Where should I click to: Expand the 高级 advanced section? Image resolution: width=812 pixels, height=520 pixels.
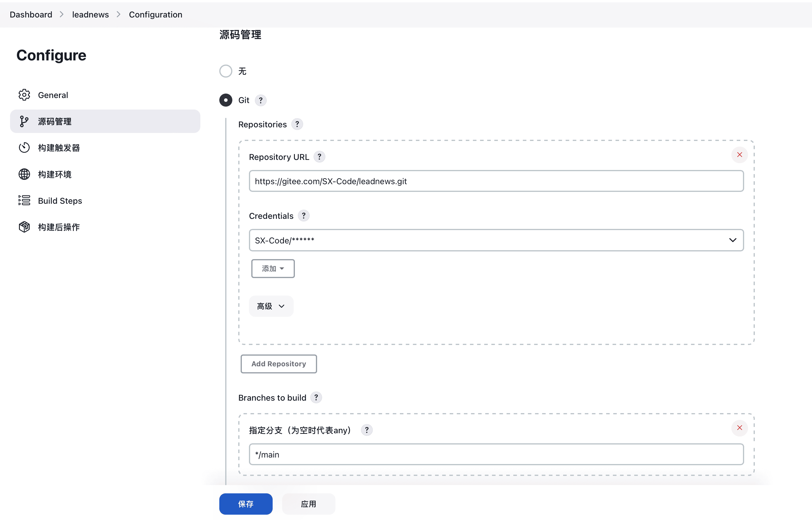click(271, 306)
